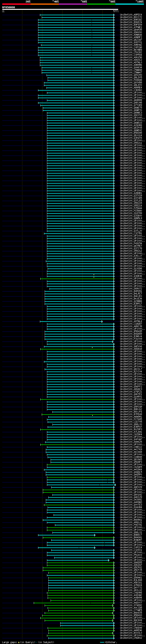Click UniRef100_C3KHG0 hit label
Viewport: 146px width, 644px height.
coord(131,90)
